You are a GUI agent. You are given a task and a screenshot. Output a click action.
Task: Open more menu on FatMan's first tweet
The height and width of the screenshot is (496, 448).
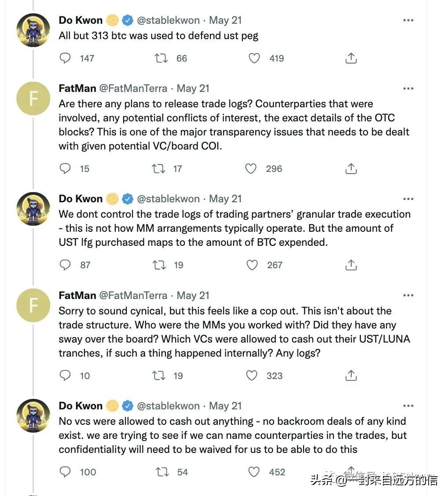(x=408, y=88)
